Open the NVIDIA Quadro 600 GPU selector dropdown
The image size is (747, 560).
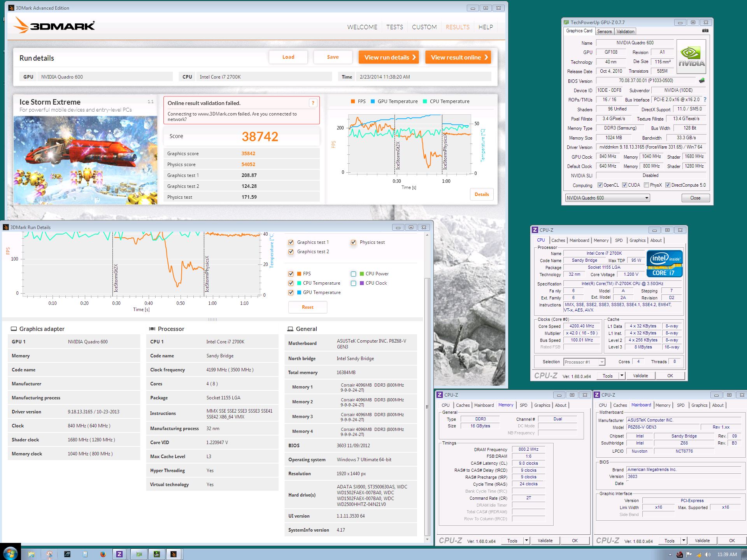click(607, 198)
